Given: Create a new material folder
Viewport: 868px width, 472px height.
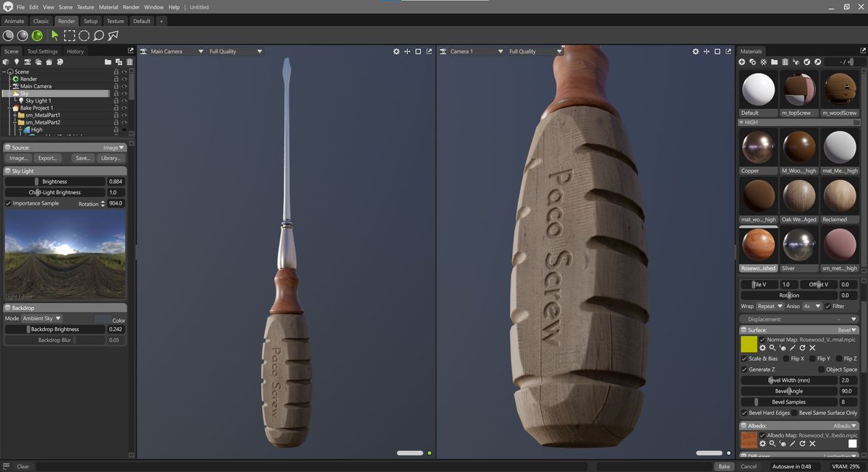Looking at the screenshot, I should (774, 62).
